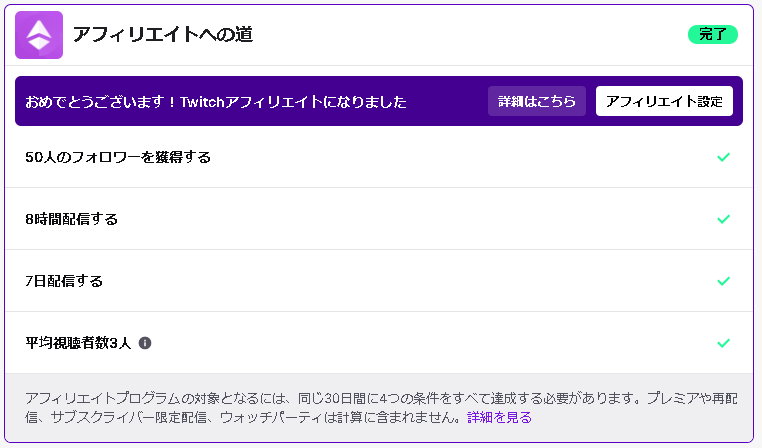The width and height of the screenshot is (762, 448).
Task: Select the 50人のフォロワーを獲得する text
Action: point(118,157)
